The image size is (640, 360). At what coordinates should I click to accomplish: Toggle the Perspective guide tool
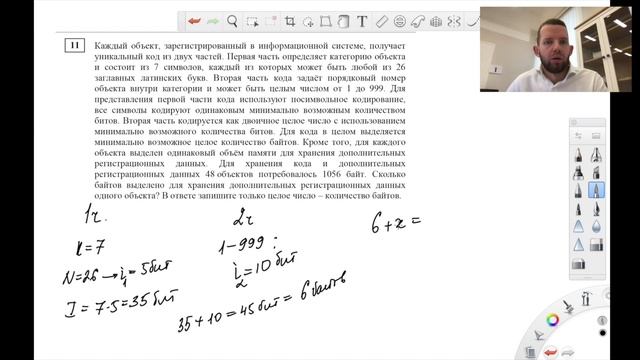(x=436, y=21)
